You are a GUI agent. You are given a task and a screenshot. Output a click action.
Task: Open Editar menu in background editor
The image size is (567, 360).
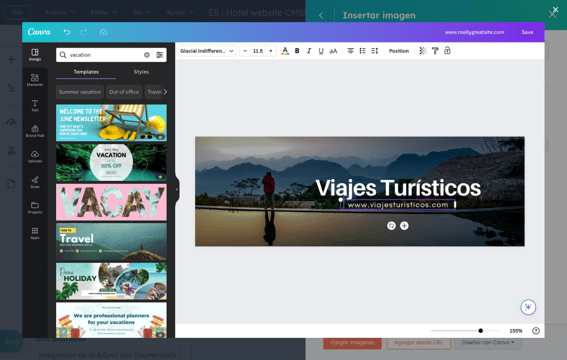pos(104,12)
